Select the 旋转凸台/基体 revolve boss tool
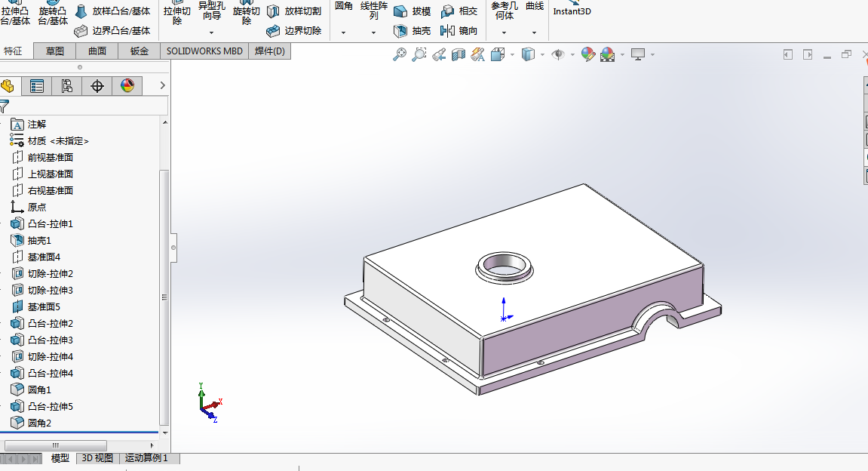 tap(53, 14)
